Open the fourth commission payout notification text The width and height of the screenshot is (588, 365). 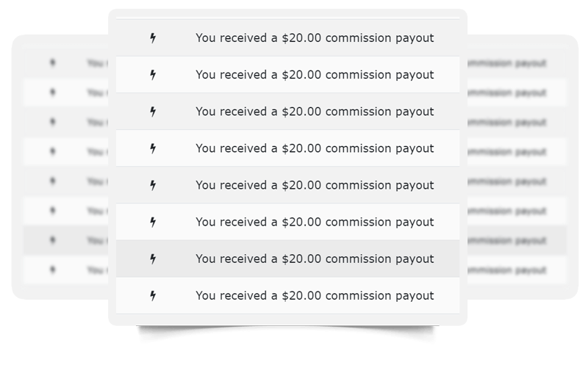pos(315,148)
